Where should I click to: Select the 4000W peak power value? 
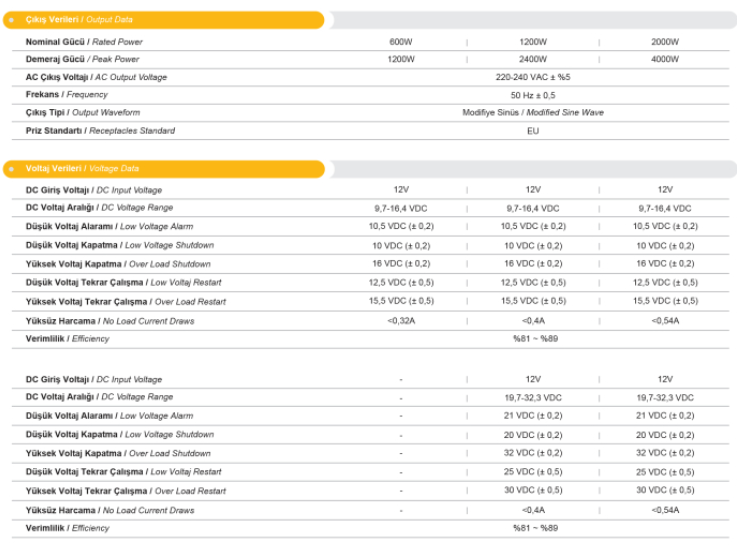coord(665,59)
